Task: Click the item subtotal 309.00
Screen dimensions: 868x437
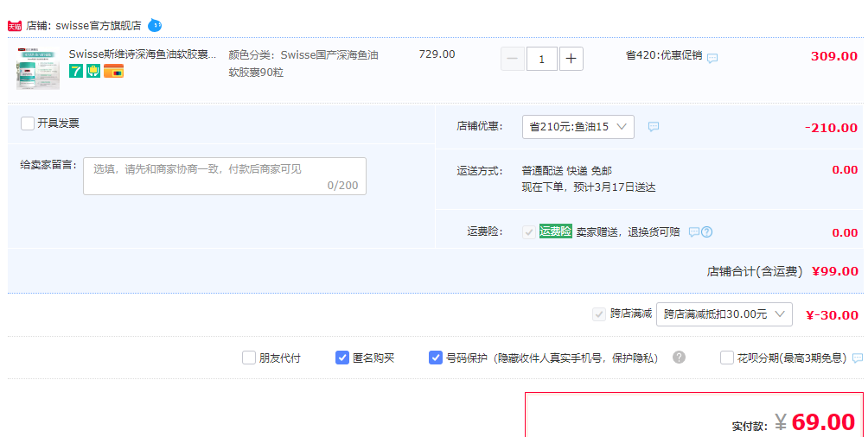Action: pyautogui.click(x=834, y=56)
